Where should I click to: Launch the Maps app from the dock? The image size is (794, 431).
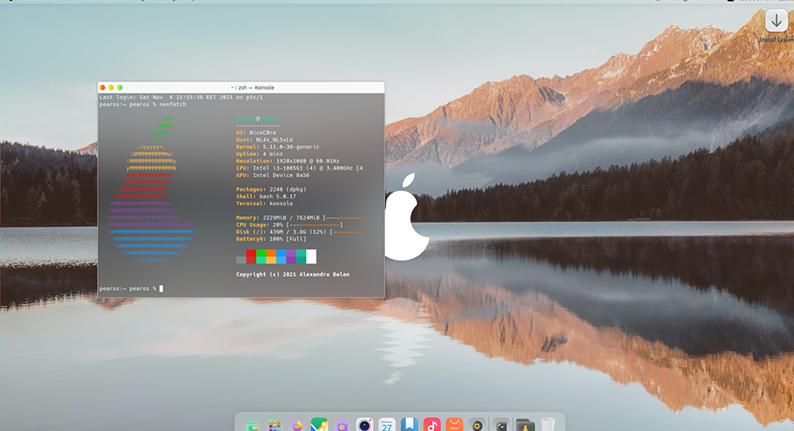(319, 425)
